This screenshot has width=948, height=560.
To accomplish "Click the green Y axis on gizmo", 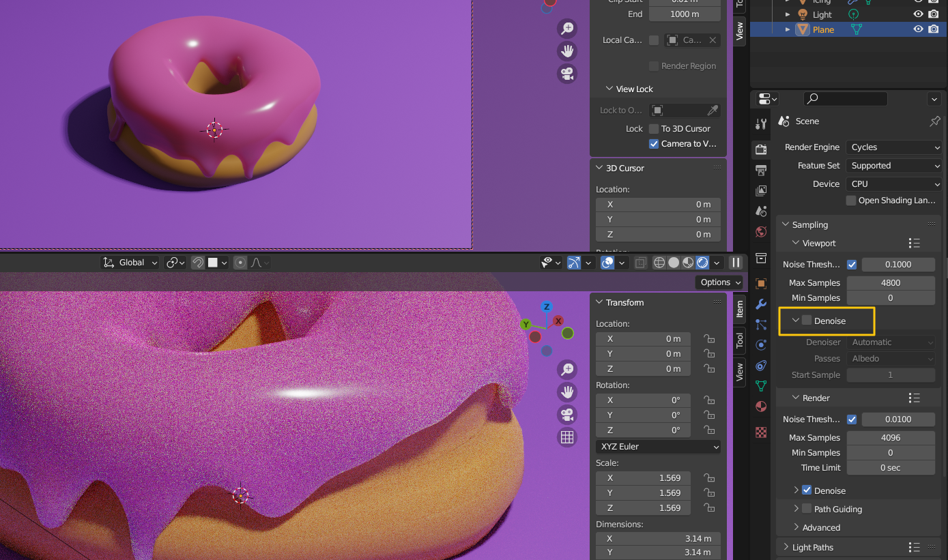I will 526,324.
